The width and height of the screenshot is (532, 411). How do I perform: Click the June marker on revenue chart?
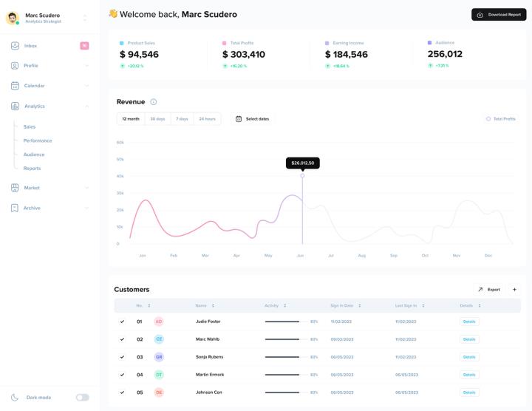coord(302,176)
